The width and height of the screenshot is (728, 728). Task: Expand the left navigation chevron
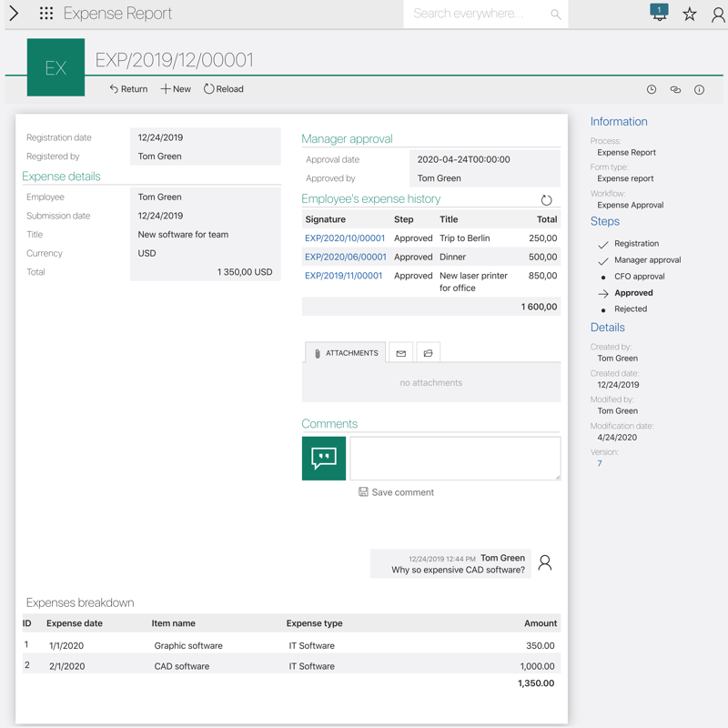(x=14, y=14)
